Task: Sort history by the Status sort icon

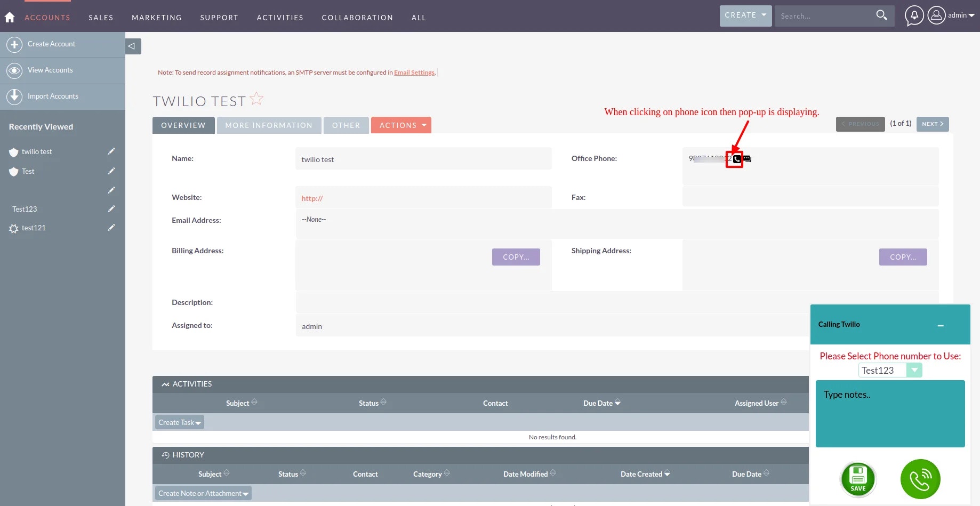Action: [303, 473]
